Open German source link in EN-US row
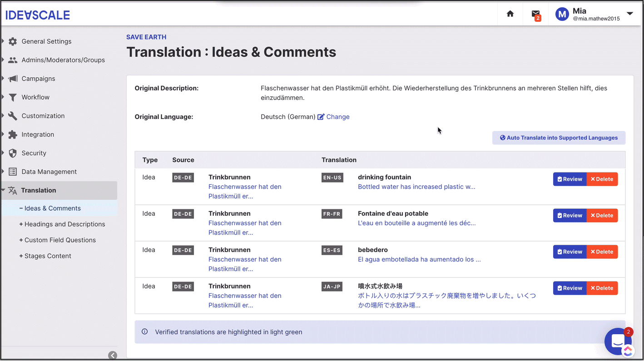 [245, 191]
